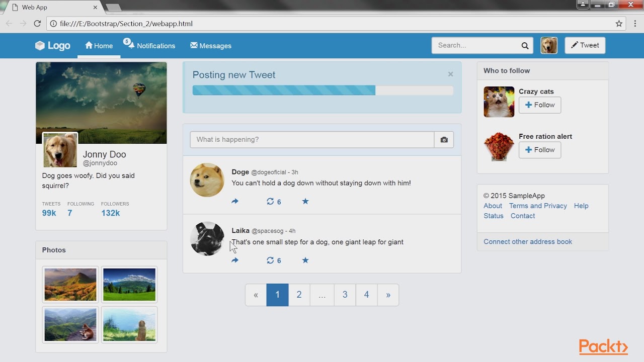Open the Notifications tab
Viewport: 644px width, 362px height.
tap(150, 46)
